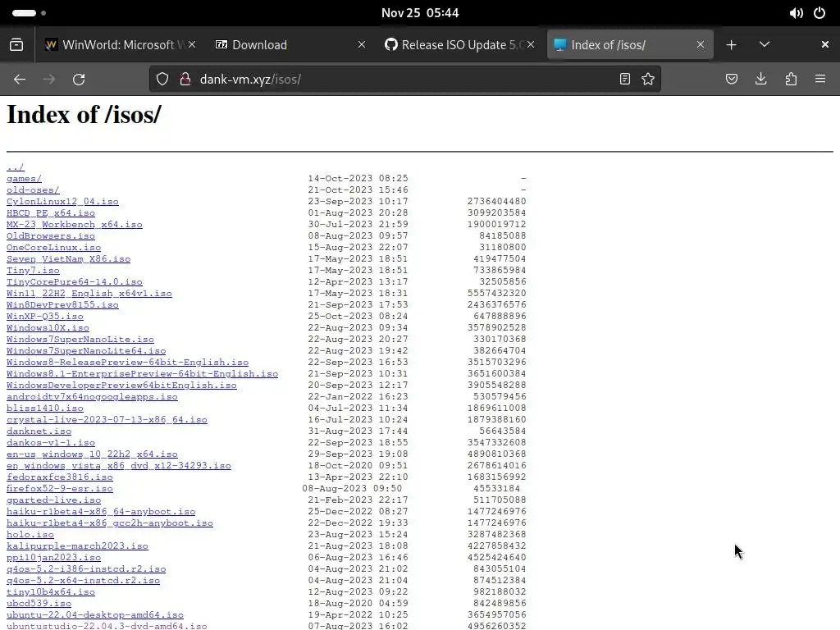Download ubuntu-22.04-desktop-amd64.iso
The height and width of the screenshot is (630, 840).
point(95,615)
